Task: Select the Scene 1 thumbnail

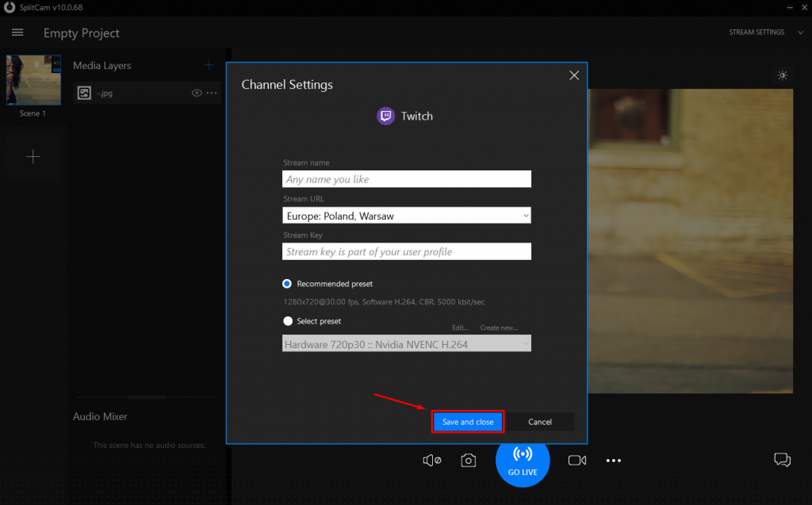Action: pos(33,80)
